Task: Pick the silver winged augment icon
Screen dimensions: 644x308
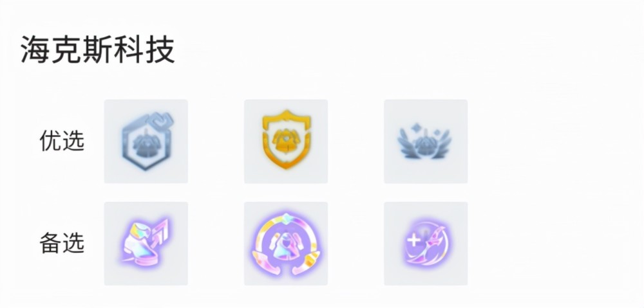Action: 424,141
